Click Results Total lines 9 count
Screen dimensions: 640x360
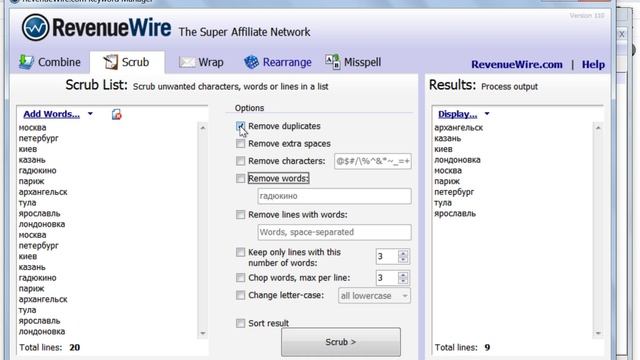tap(487, 347)
